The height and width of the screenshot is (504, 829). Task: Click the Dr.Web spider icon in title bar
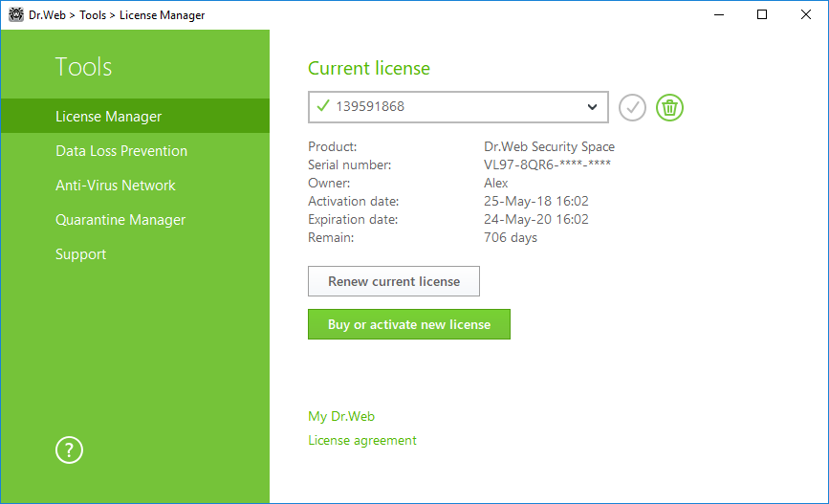pyautogui.click(x=16, y=14)
